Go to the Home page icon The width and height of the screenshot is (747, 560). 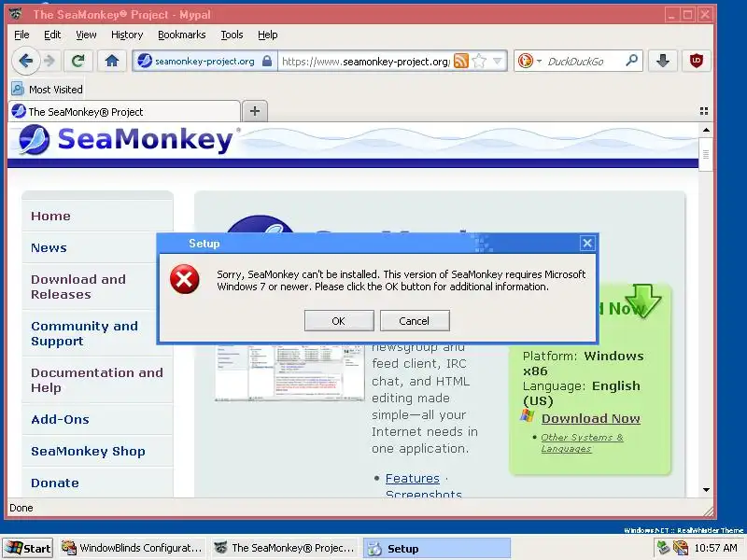pos(112,61)
